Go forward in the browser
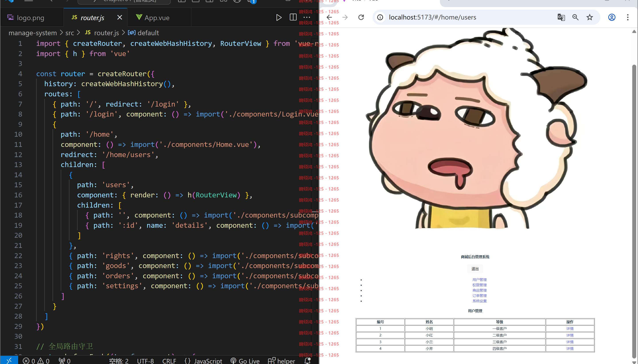Image resolution: width=638 pixels, height=364 pixels. point(345,17)
